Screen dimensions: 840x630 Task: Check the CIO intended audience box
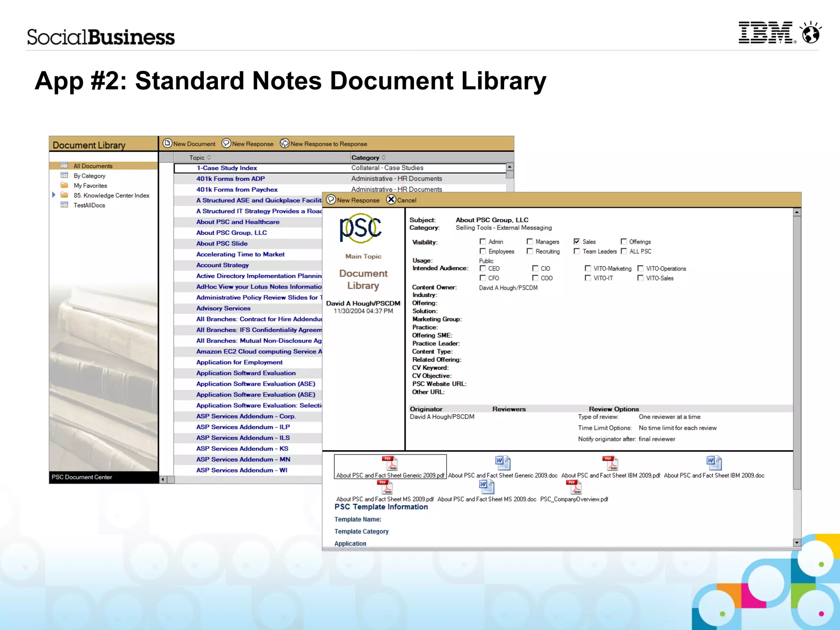pyautogui.click(x=535, y=268)
